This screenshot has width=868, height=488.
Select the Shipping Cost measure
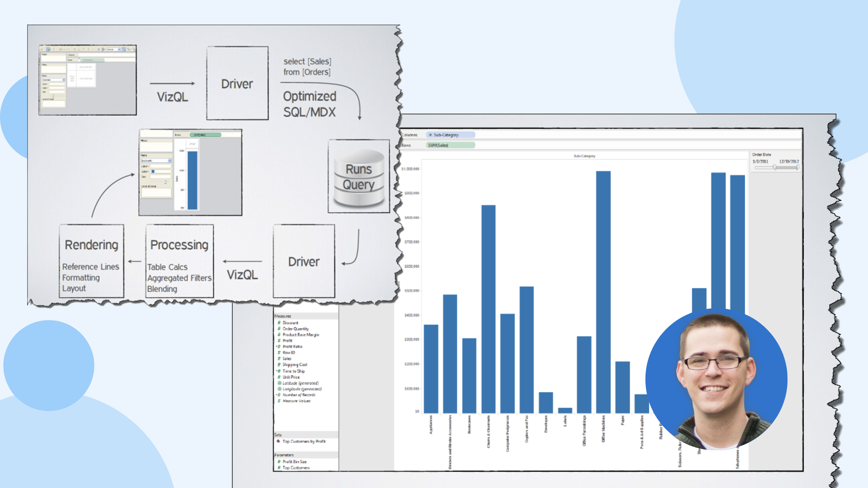point(295,365)
